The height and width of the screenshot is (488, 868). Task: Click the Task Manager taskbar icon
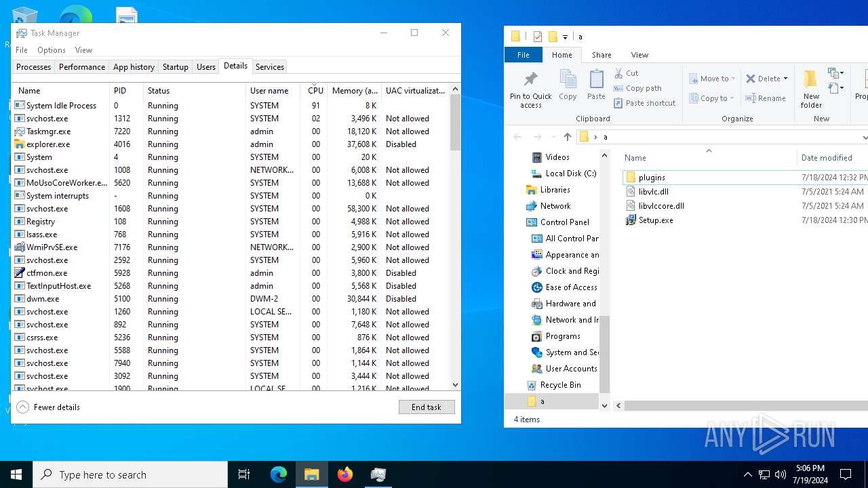pos(378,474)
